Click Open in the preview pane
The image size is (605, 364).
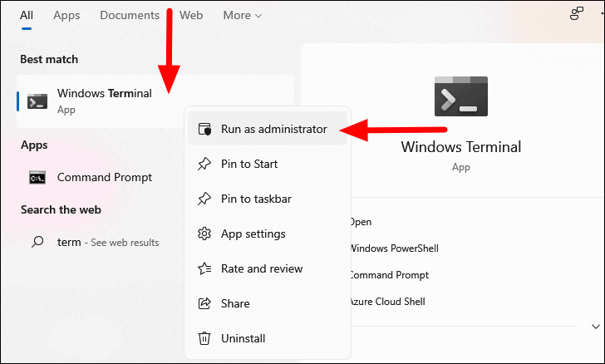coord(361,222)
